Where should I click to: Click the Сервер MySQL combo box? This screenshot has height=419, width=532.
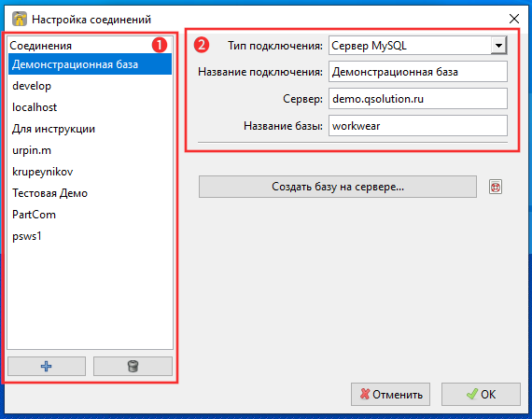(418, 45)
